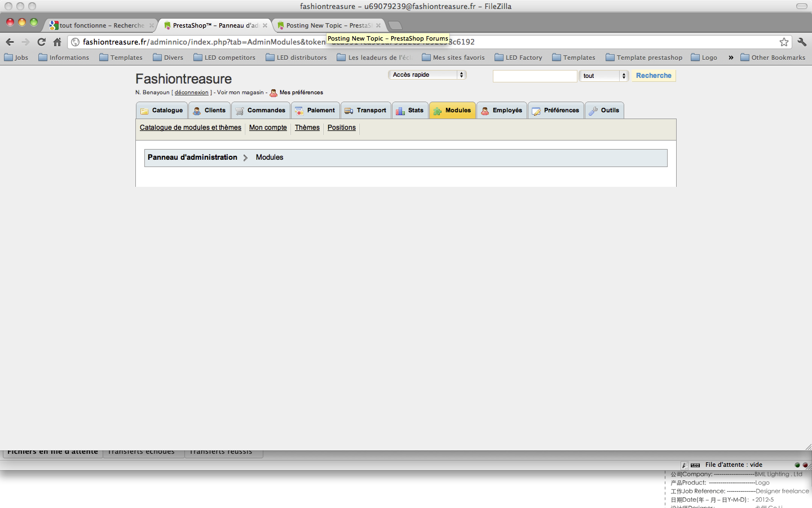Screen dimensions: 812x508
Task: Select 'Transferts échoués' tab in FileZilla
Action: (x=143, y=452)
